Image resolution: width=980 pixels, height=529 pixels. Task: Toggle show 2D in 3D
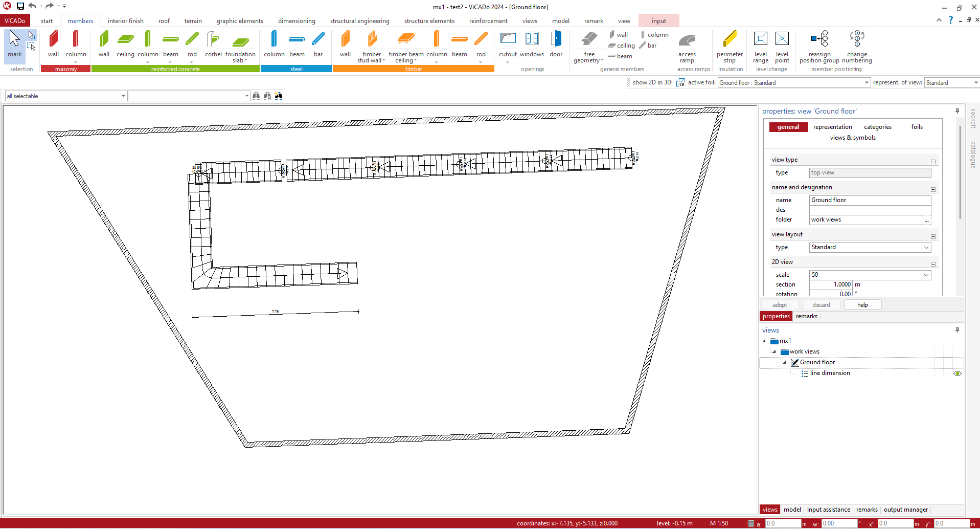pos(680,82)
